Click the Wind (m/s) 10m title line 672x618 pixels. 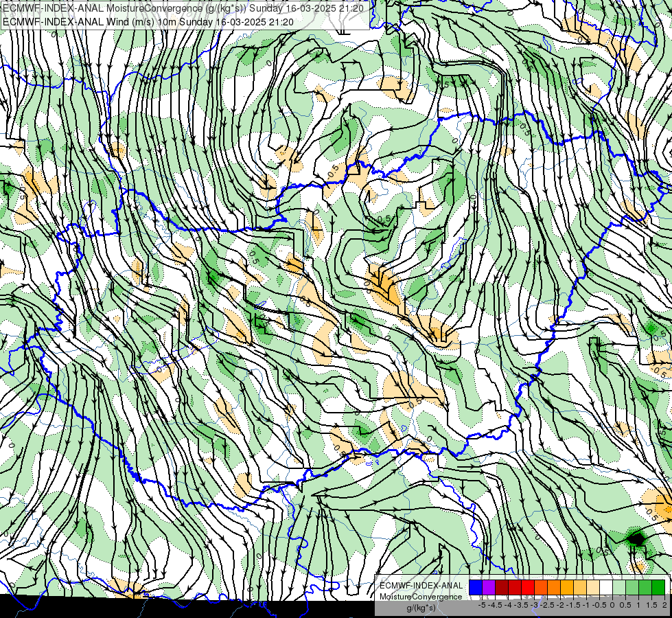[148, 21]
